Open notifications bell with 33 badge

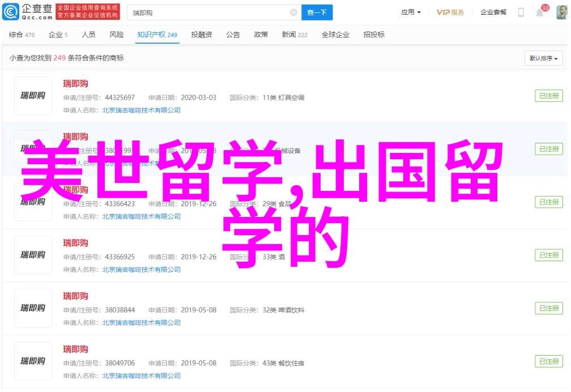(540, 12)
